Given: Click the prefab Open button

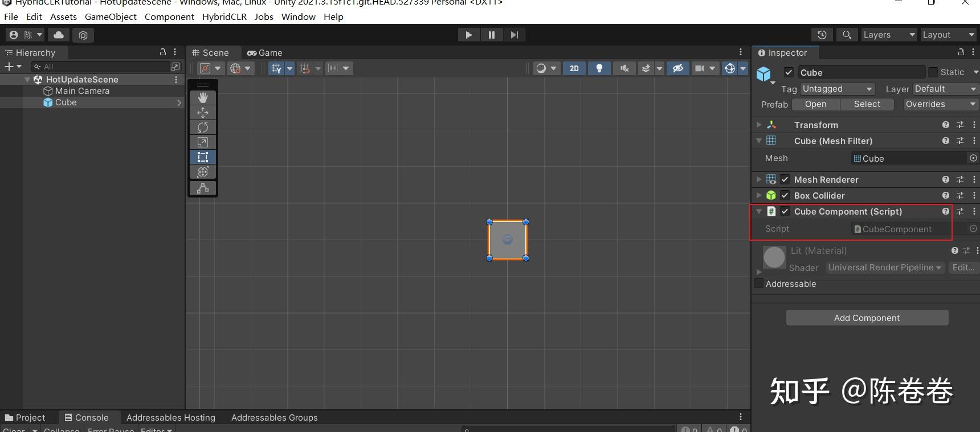Looking at the screenshot, I should tap(815, 104).
